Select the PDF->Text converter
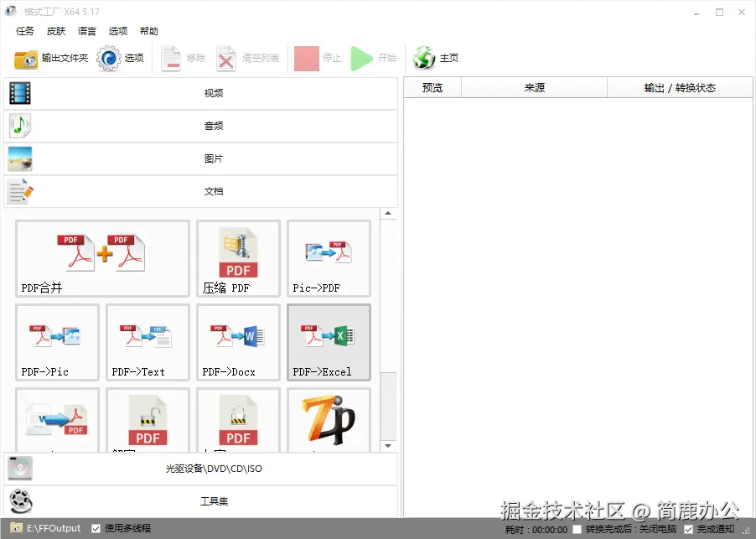The width and height of the screenshot is (756, 539). [147, 342]
